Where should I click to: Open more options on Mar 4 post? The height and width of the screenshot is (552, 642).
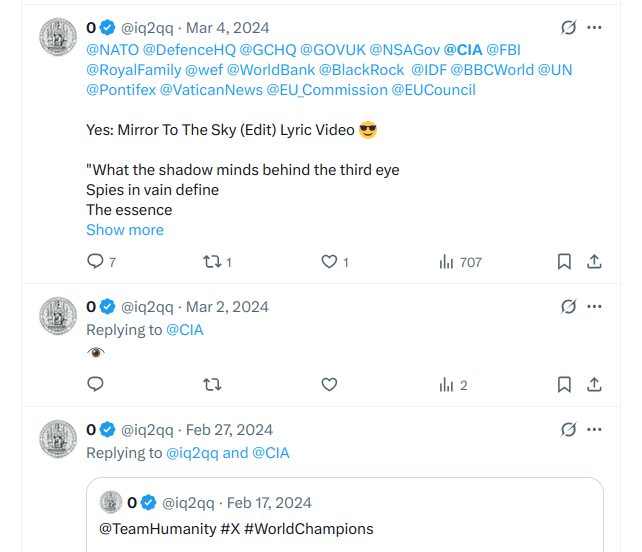point(595,28)
